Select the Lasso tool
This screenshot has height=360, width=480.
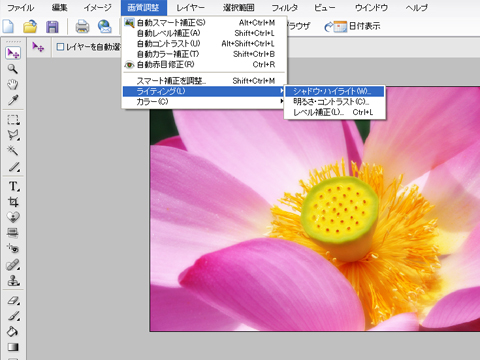click(x=13, y=135)
